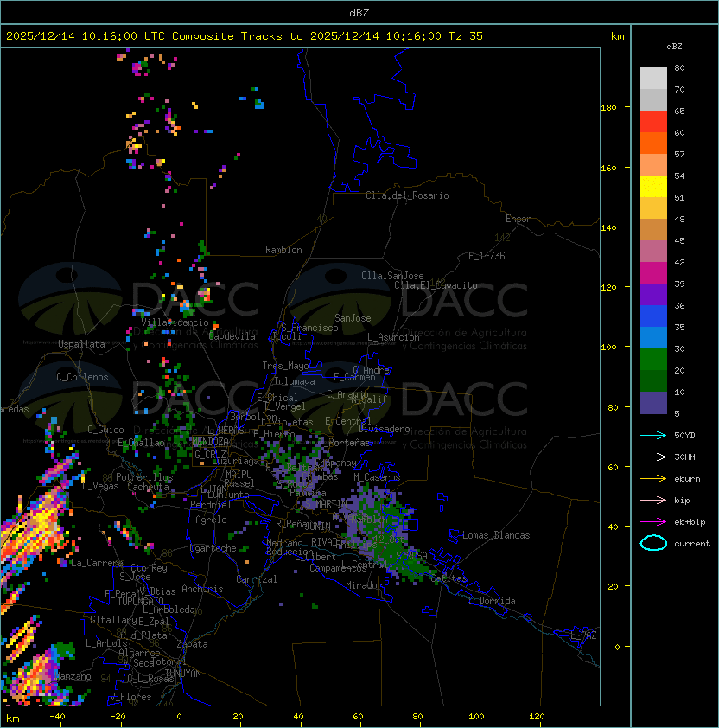Select the light blue legend swatch
This screenshot has height=728, width=719.
click(x=653, y=338)
